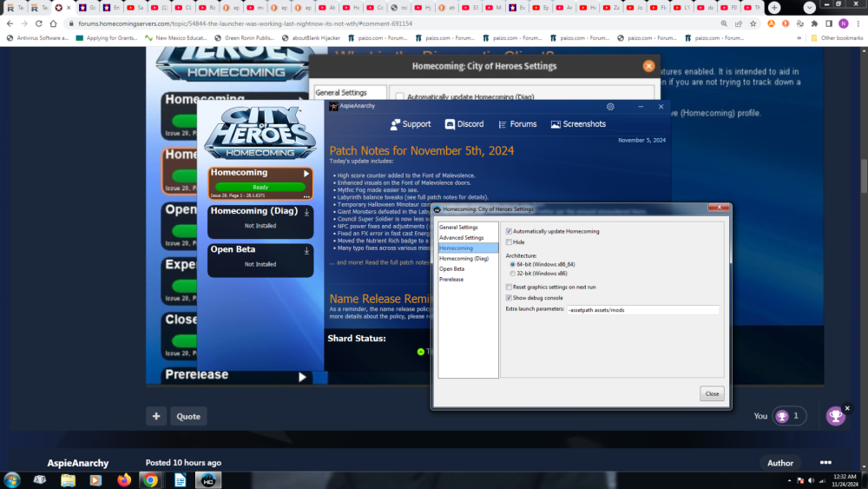Uncheck Show debug console

[509, 298]
